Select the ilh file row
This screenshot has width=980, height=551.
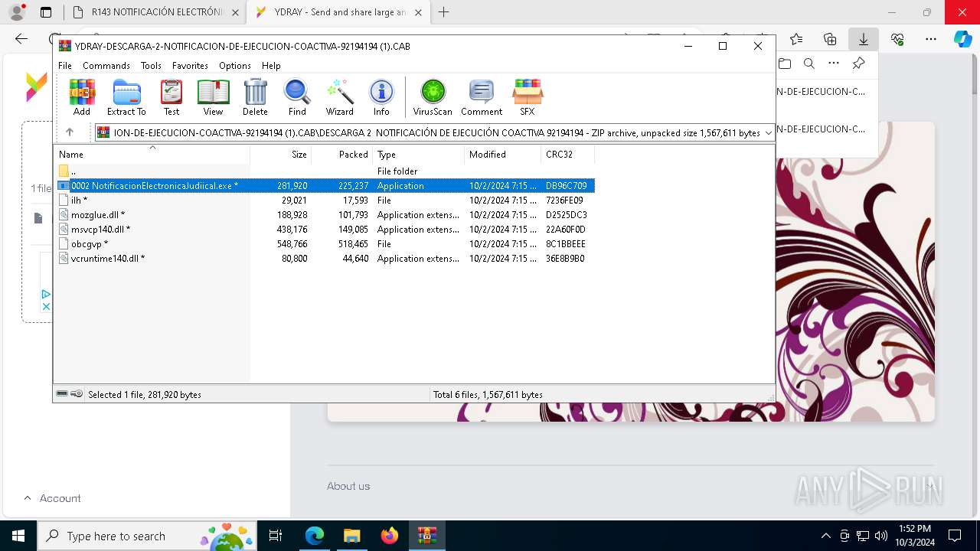point(325,201)
